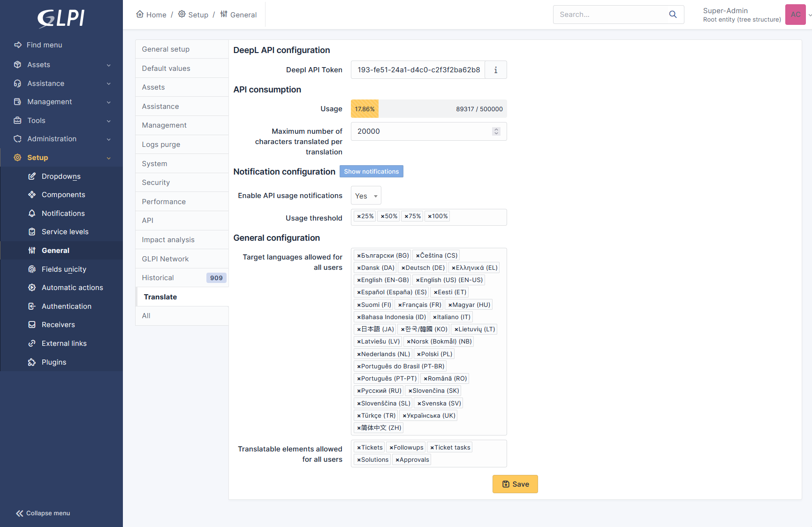Click the AC user avatar
The width and height of the screenshot is (812, 527).
click(x=796, y=15)
